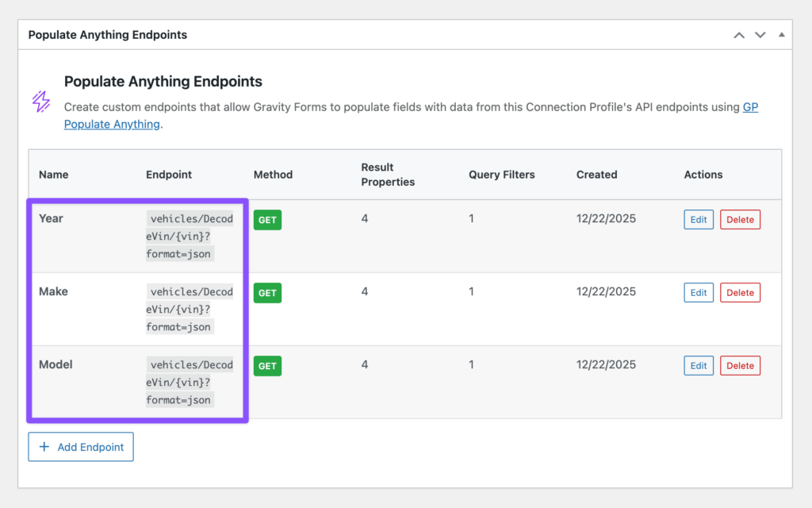812x508 pixels.
Task: Move the metabox down with the down chevron
Action: (x=760, y=35)
